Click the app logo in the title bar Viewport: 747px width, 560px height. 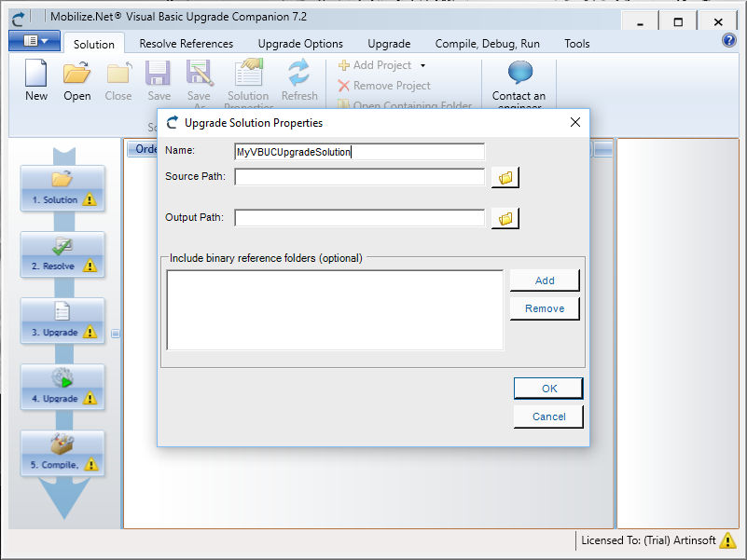[x=18, y=19]
